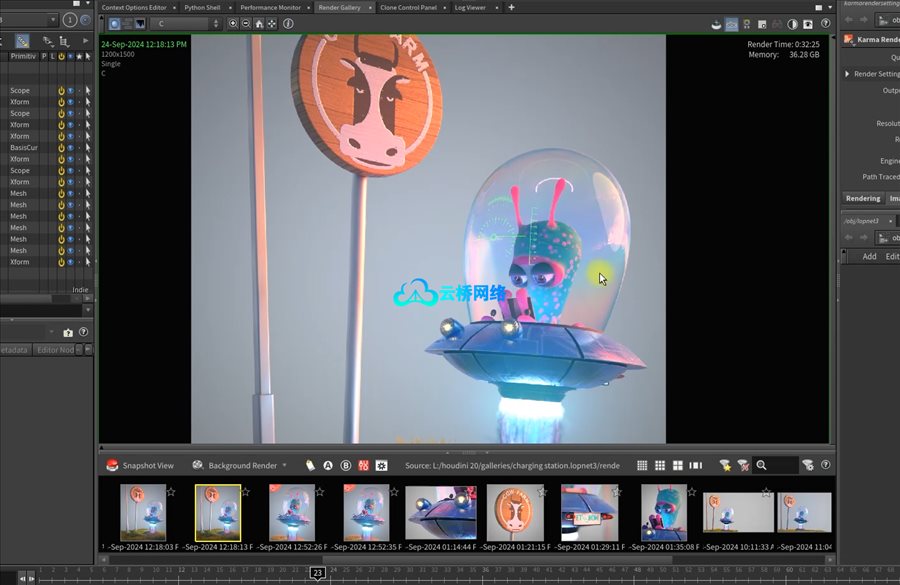900x585 pixels.
Task: Click the Add button in network panel
Action: click(869, 256)
